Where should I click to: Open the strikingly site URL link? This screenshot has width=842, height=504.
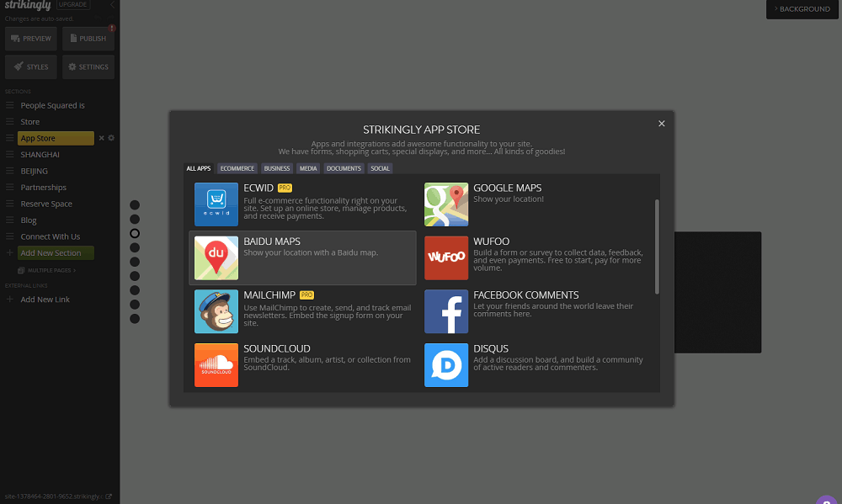(52, 496)
